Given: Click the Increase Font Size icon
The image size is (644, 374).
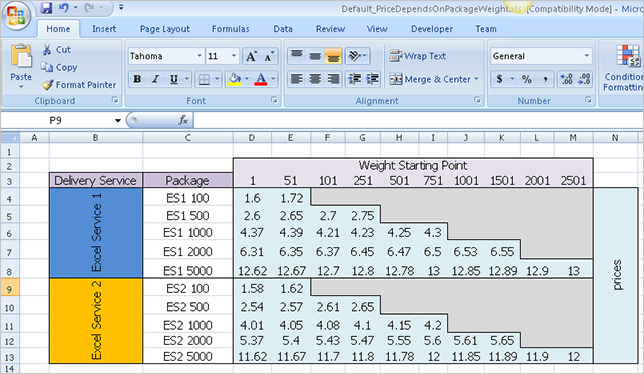Looking at the screenshot, I should pyautogui.click(x=251, y=56).
